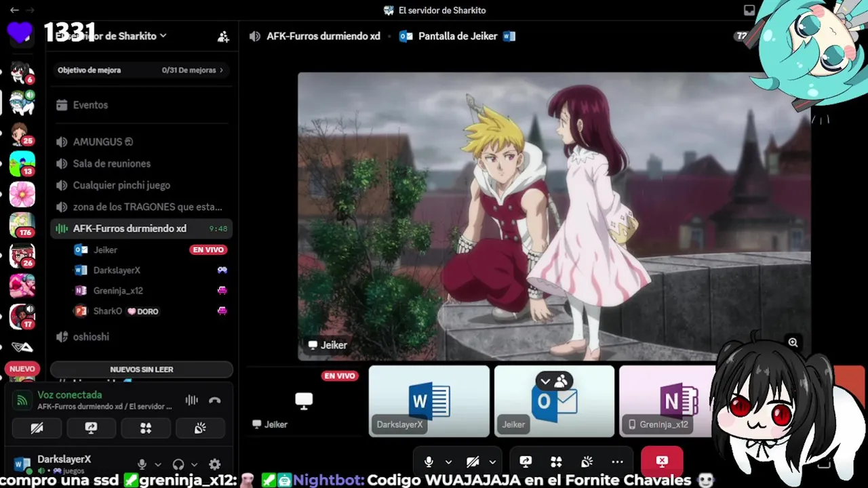This screenshot has width=868, height=488.
Task: Open user settings gear icon
Action: point(215,464)
